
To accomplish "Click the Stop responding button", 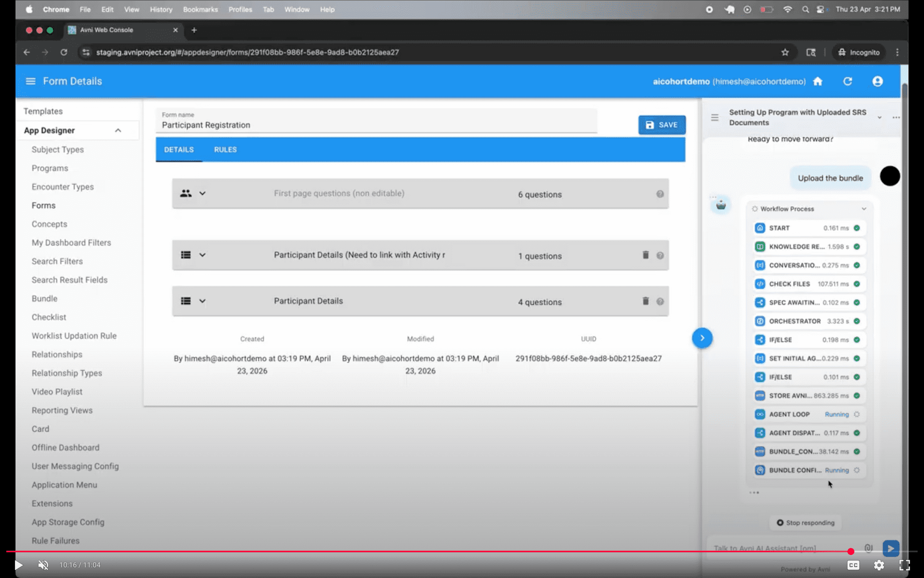I will (805, 522).
